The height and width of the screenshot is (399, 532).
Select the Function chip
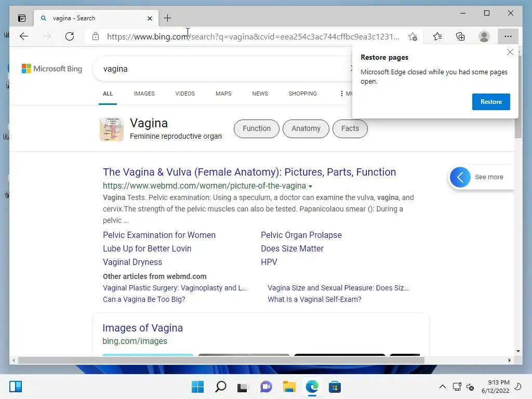(x=257, y=129)
